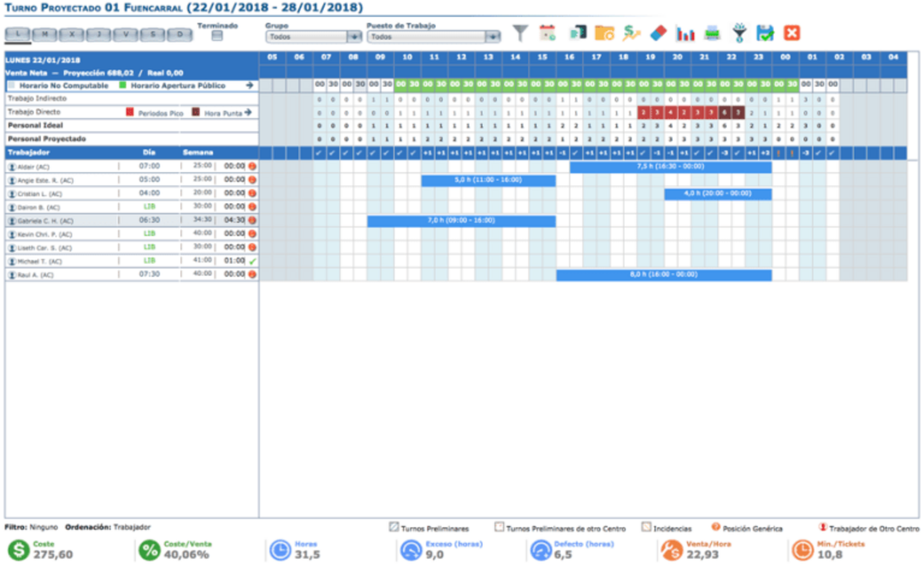
Task: Click the save disk icon
Action: tap(765, 34)
